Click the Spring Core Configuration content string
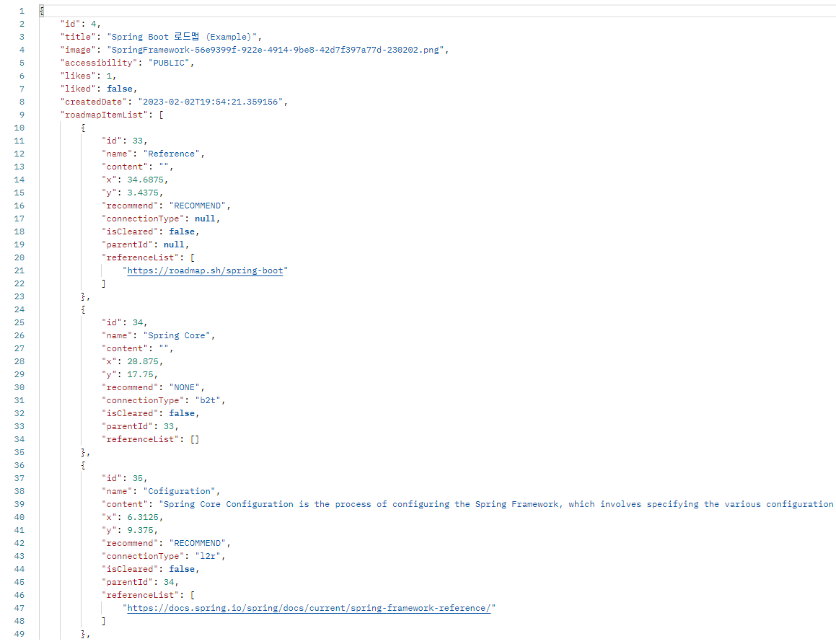 (x=497, y=504)
